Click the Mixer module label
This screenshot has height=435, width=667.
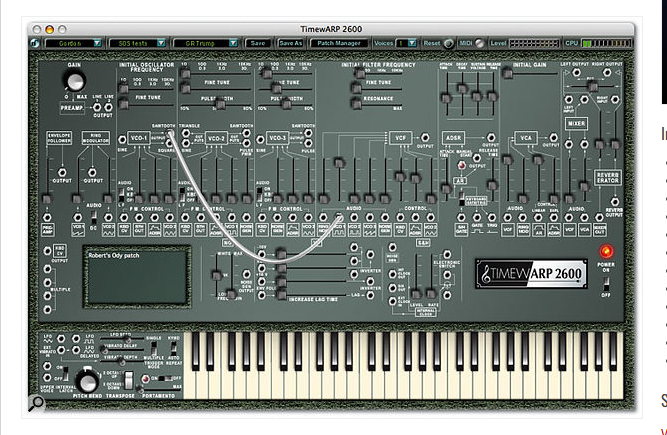(x=576, y=124)
